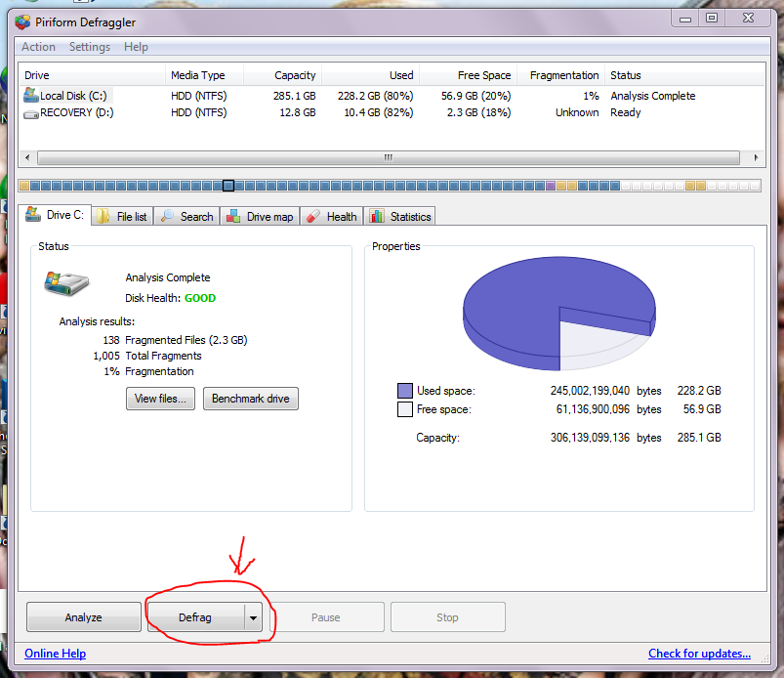
Task: Click the Disk Health 'GOOD' text
Action: point(200,298)
